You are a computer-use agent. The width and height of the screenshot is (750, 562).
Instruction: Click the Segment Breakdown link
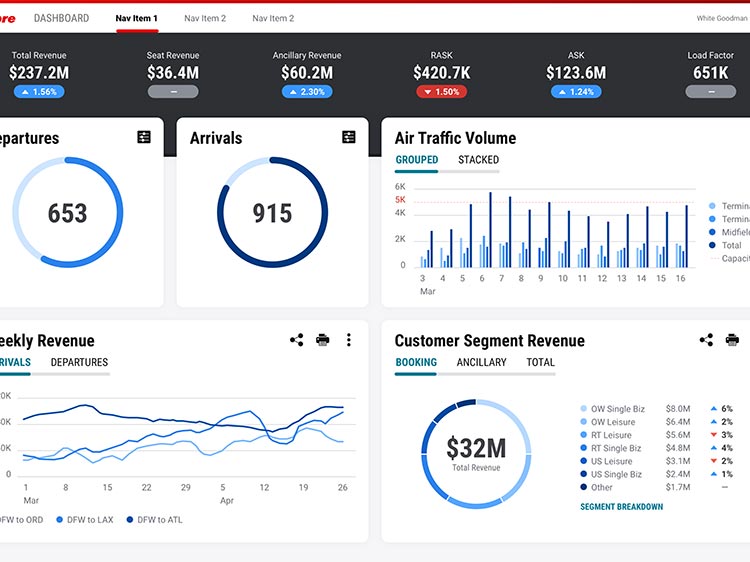(621, 507)
